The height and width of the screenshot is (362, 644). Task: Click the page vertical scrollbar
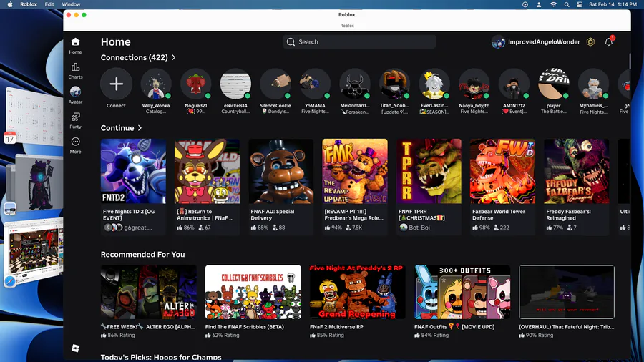629,61
